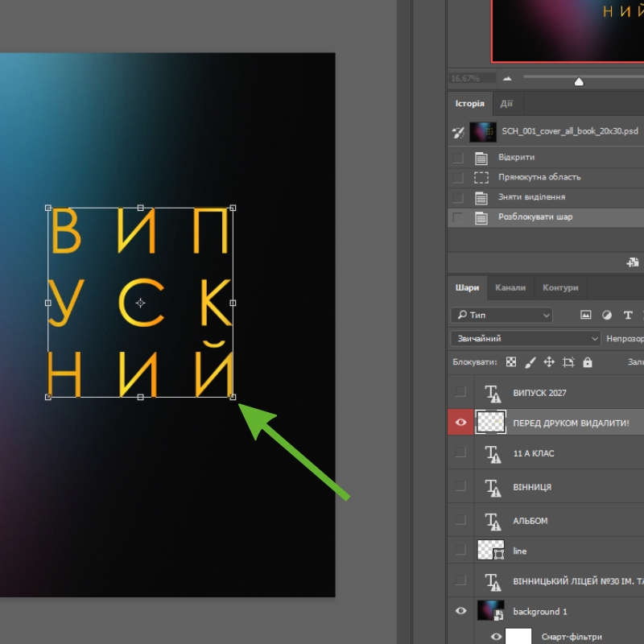Select the ВИПУСК 2027 text layer

click(539, 393)
